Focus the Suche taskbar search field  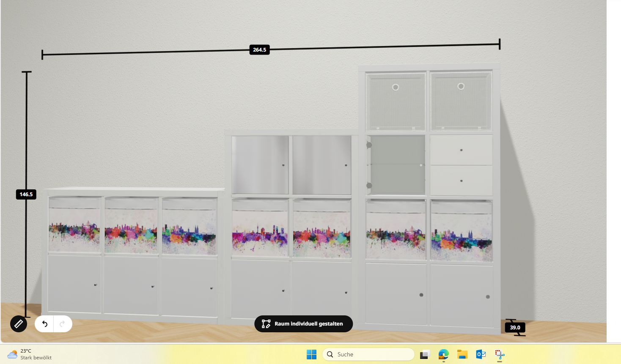[x=368, y=354]
